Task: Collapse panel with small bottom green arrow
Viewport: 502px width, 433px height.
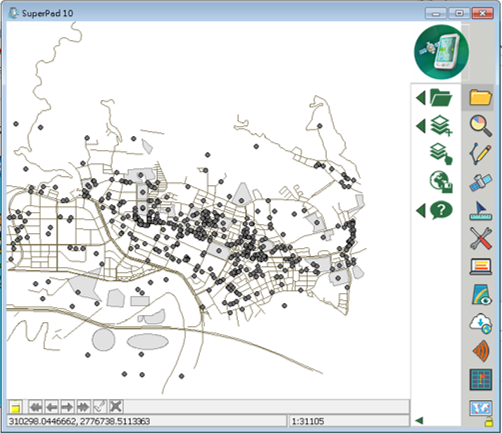Action: pos(419,421)
